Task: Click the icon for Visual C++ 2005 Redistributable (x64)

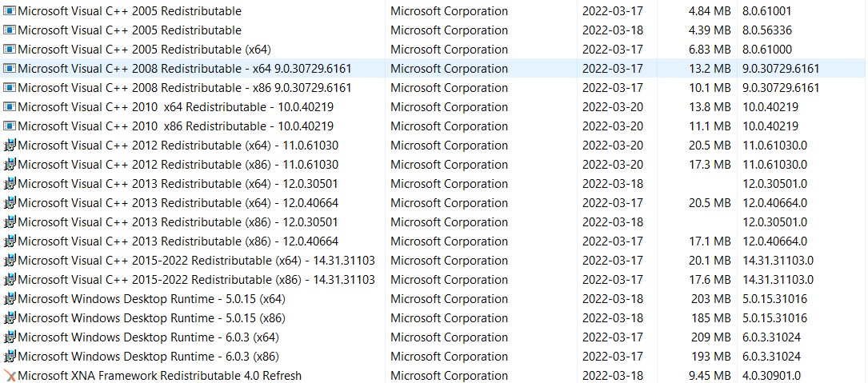Action: pos(10,50)
